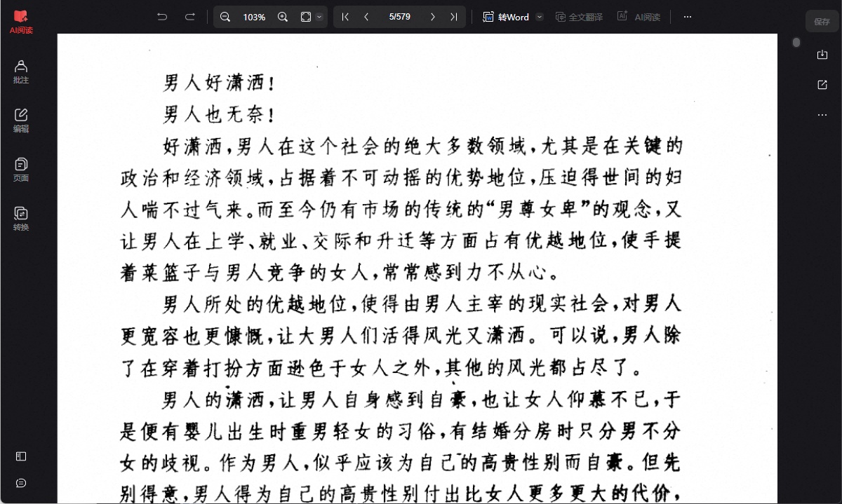The image size is (842, 504).
Task: Click the 5/579 page number field
Action: click(x=399, y=17)
